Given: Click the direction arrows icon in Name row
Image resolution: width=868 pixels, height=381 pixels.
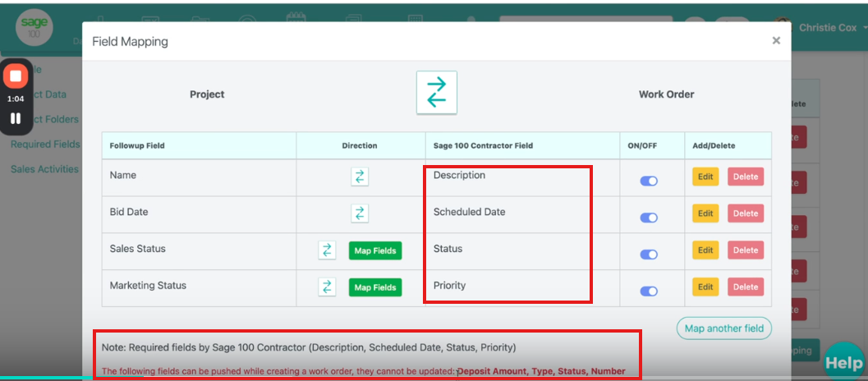Looking at the screenshot, I should (x=360, y=177).
